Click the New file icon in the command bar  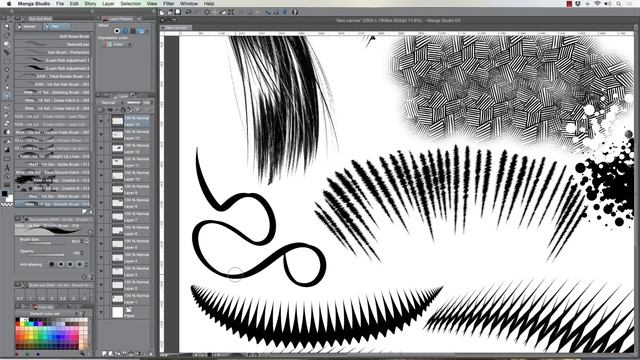click(163, 12)
